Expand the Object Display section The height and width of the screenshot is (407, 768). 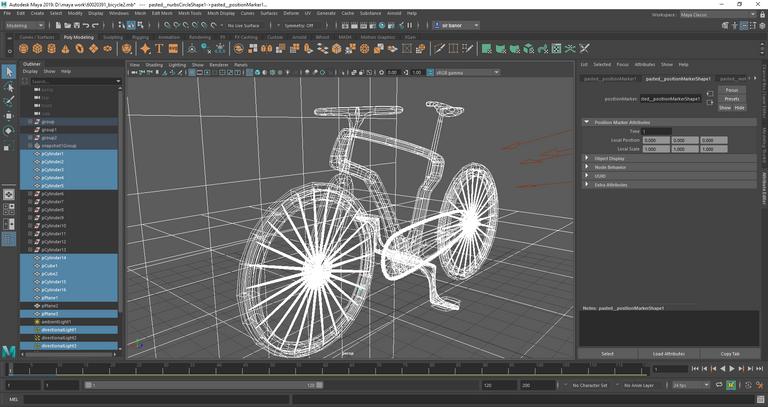(609, 158)
